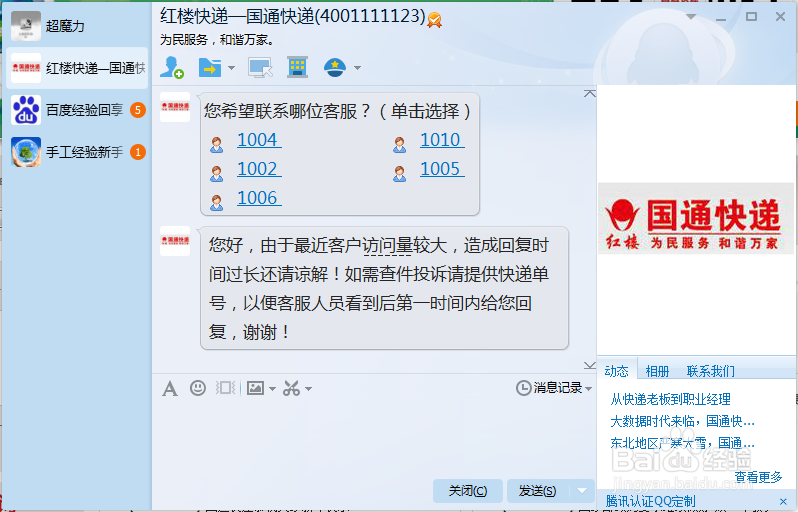
Task: Expand the 消息记录 dropdown arrow
Action: pos(589,389)
